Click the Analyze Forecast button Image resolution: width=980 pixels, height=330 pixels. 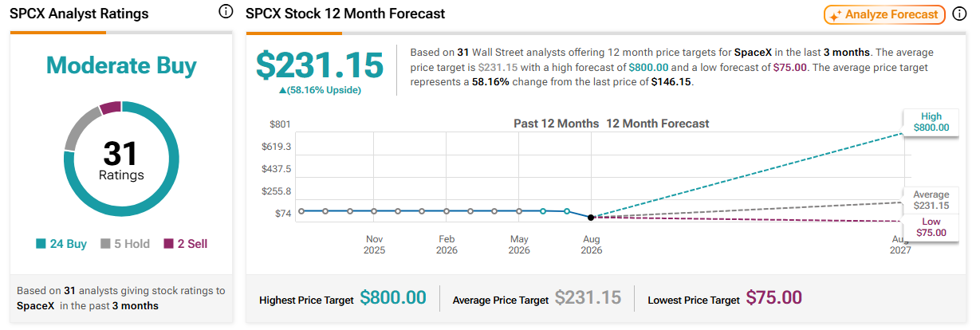[x=885, y=14]
